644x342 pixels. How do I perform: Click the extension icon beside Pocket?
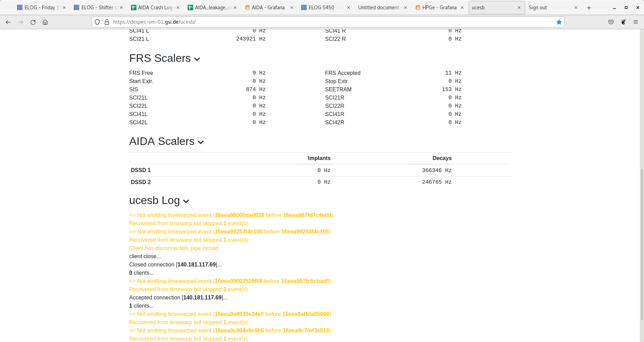pos(623,22)
